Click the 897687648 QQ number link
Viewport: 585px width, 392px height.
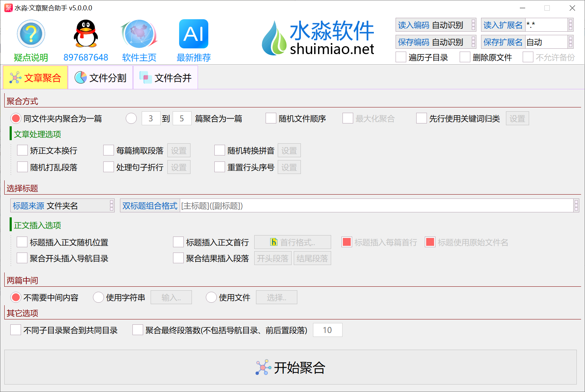86,58
